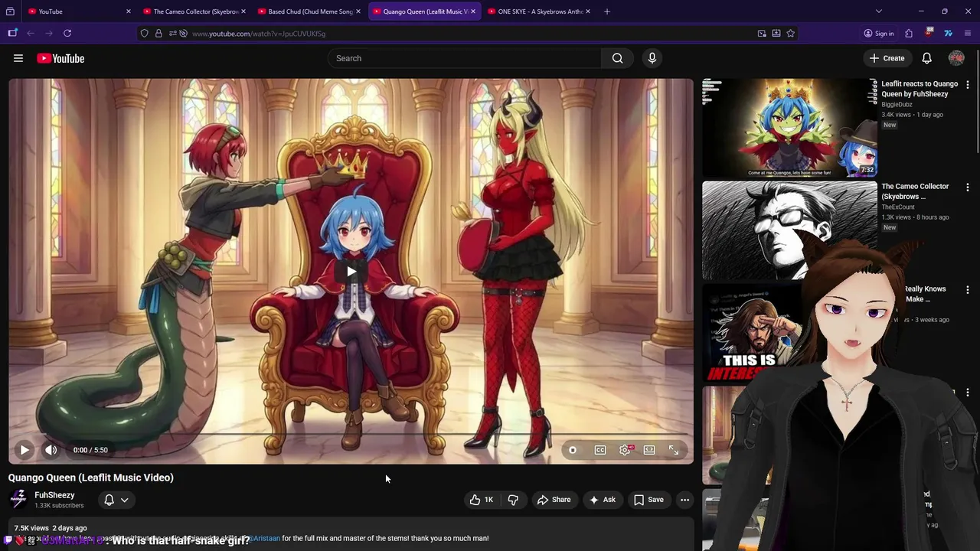Open the BiggieDubz channel name
980x551 pixels.
[897, 104]
